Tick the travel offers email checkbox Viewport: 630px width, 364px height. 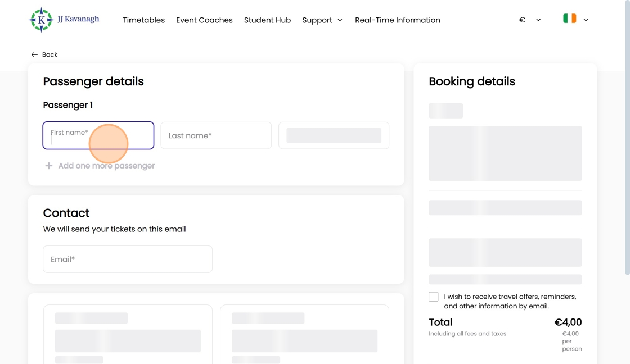pos(434,297)
